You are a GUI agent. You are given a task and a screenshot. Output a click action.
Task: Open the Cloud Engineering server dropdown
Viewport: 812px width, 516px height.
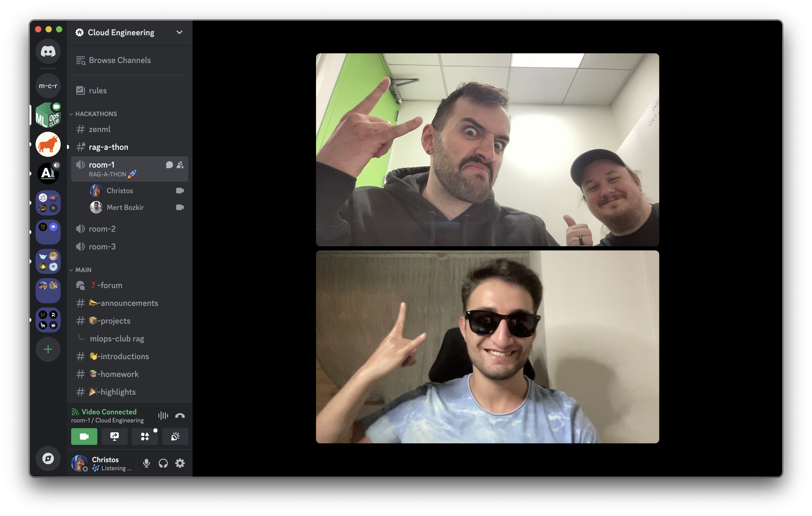(179, 32)
